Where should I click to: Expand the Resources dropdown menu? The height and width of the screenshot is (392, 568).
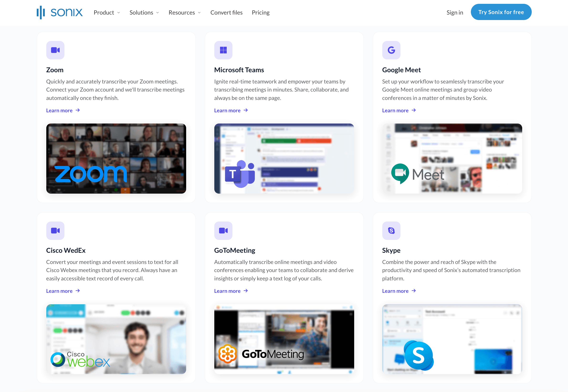(184, 13)
